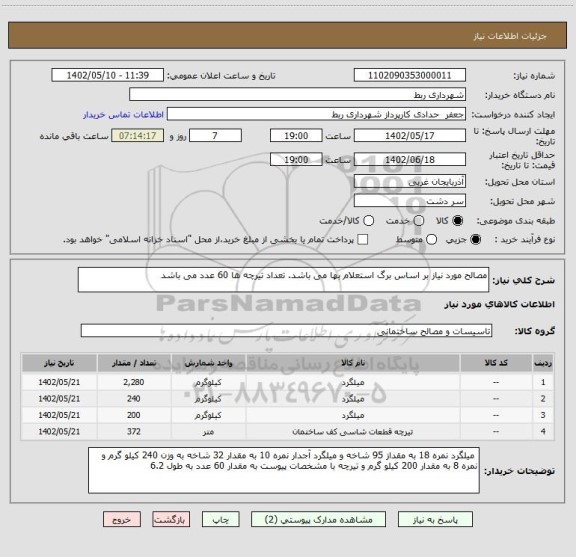Click the خروج exit button
Screen dimensions: 576x557
point(122,520)
